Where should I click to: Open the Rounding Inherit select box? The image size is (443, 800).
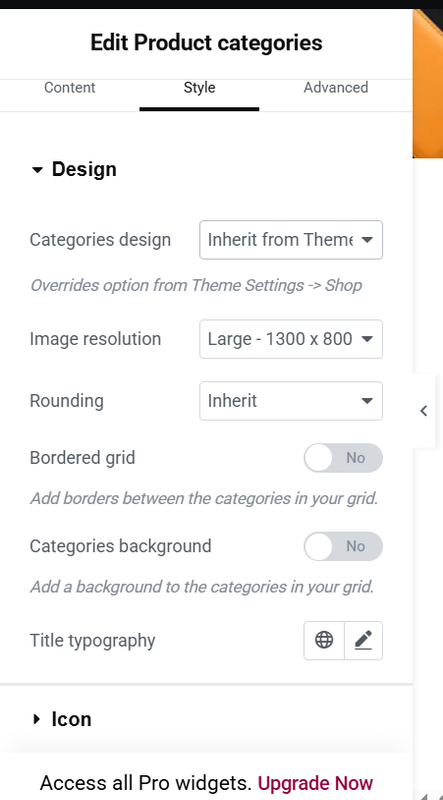tap(291, 401)
